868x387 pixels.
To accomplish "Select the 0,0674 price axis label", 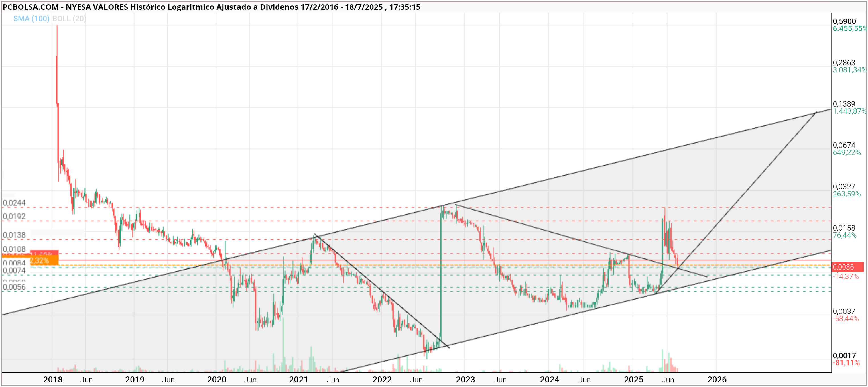I will (844, 145).
